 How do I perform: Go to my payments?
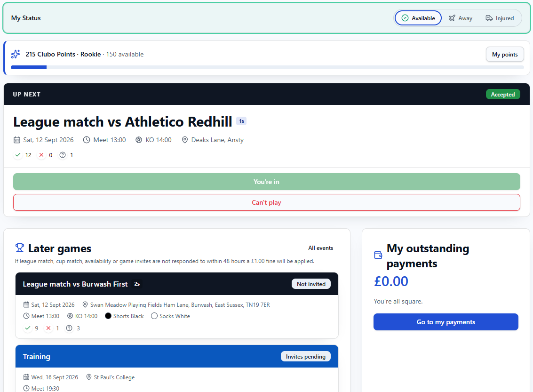tap(445, 322)
